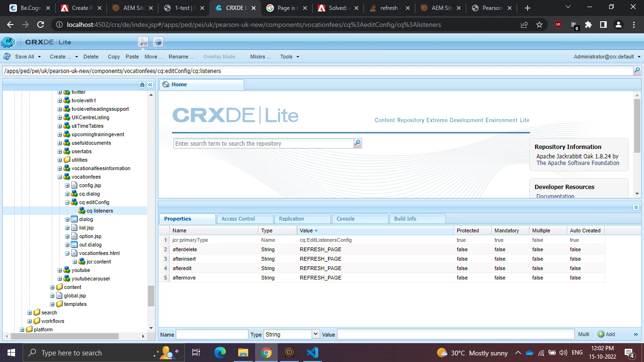This screenshot has width=644, height=362.
Task: Collapse the vocationfees tree node
Action: pos(60,177)
